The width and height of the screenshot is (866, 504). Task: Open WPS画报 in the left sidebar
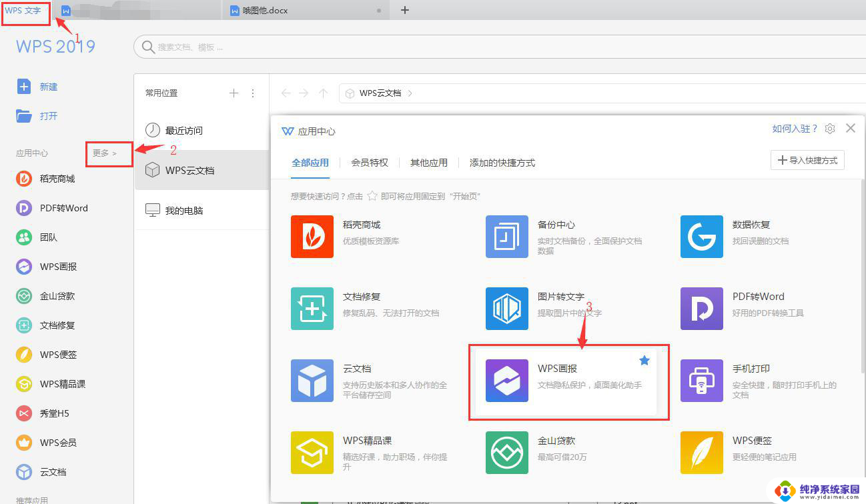pos(46,267)
